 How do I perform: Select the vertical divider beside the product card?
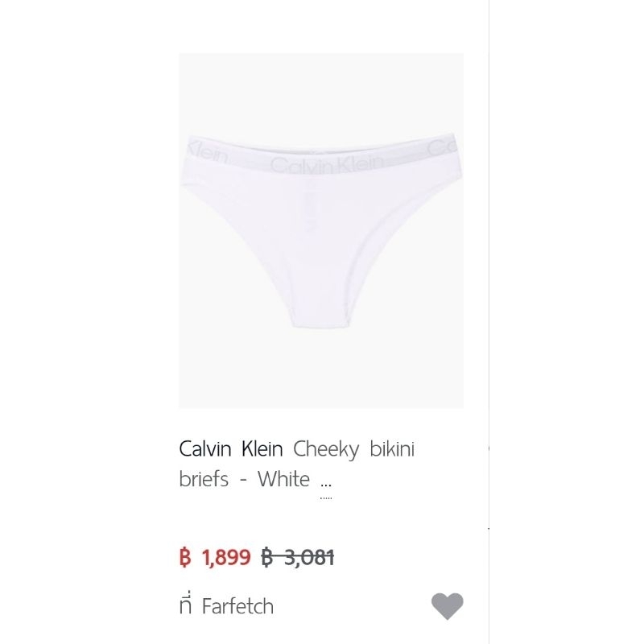tap(489, 322)
